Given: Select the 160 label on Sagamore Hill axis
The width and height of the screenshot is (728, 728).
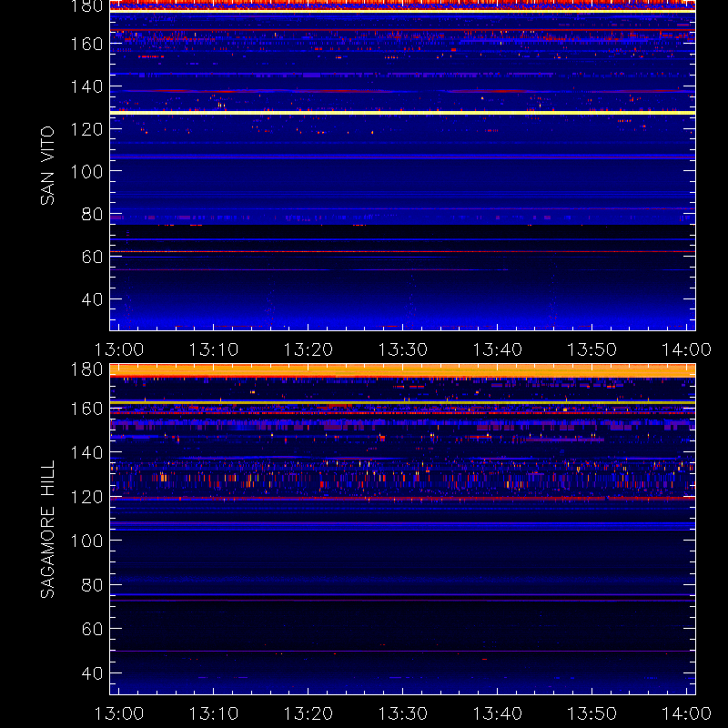Looking at the screenshot, I should (86, 409).
